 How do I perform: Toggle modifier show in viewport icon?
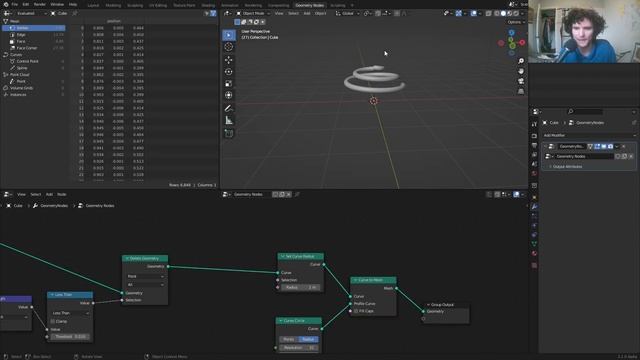604,146
